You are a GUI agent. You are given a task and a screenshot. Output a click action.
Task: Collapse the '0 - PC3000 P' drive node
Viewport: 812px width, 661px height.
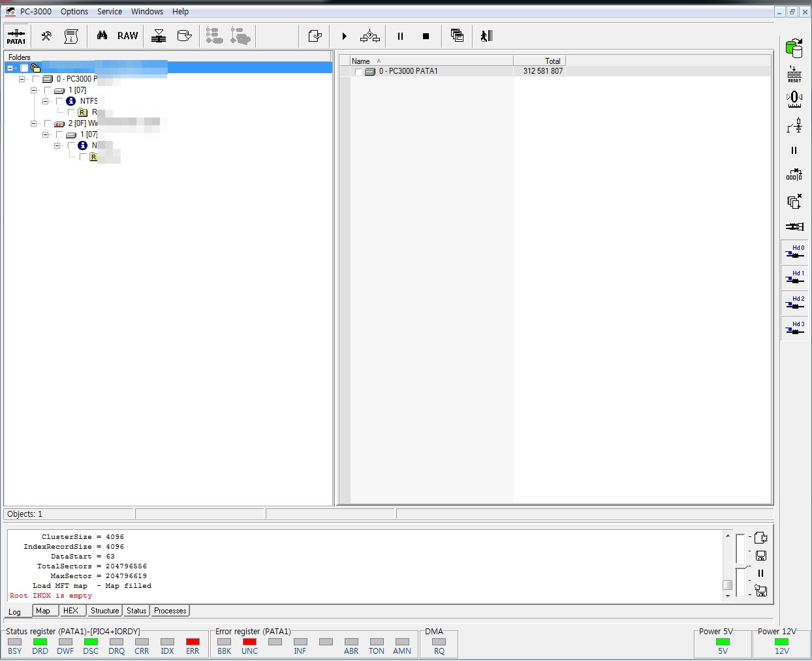[22, 79]
